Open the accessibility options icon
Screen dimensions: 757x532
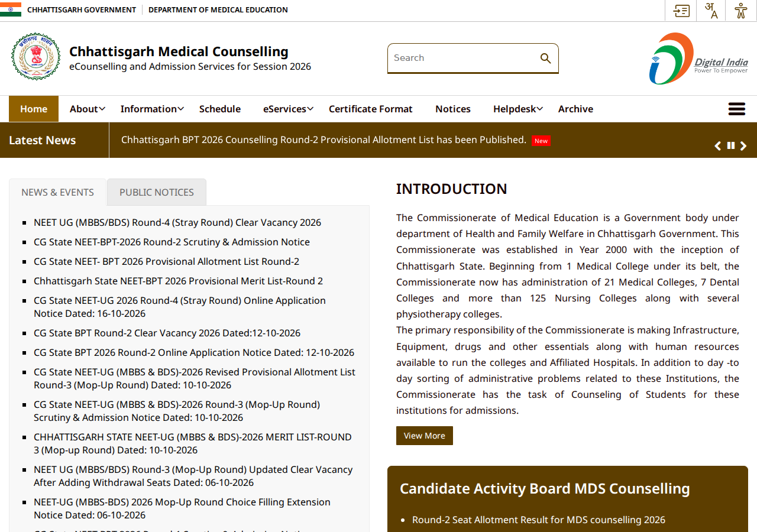click(740, 11)
